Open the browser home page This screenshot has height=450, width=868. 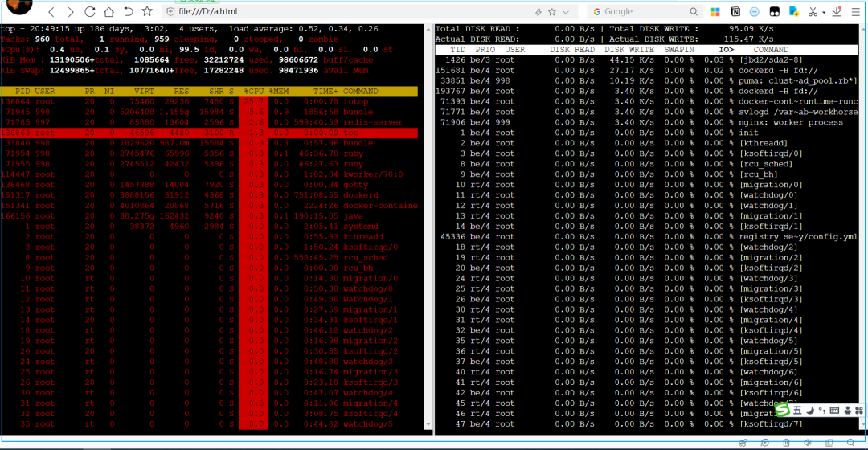(x=109, y=11)
